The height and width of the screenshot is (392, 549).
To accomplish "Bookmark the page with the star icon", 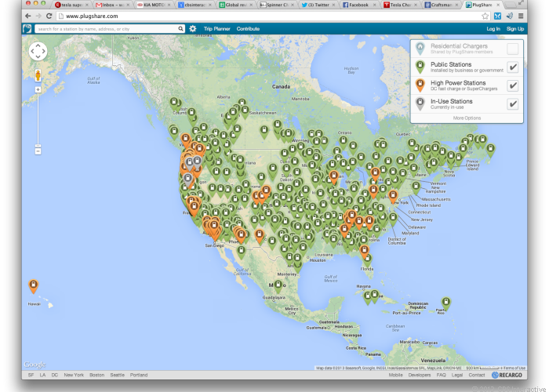I will 485,16.
